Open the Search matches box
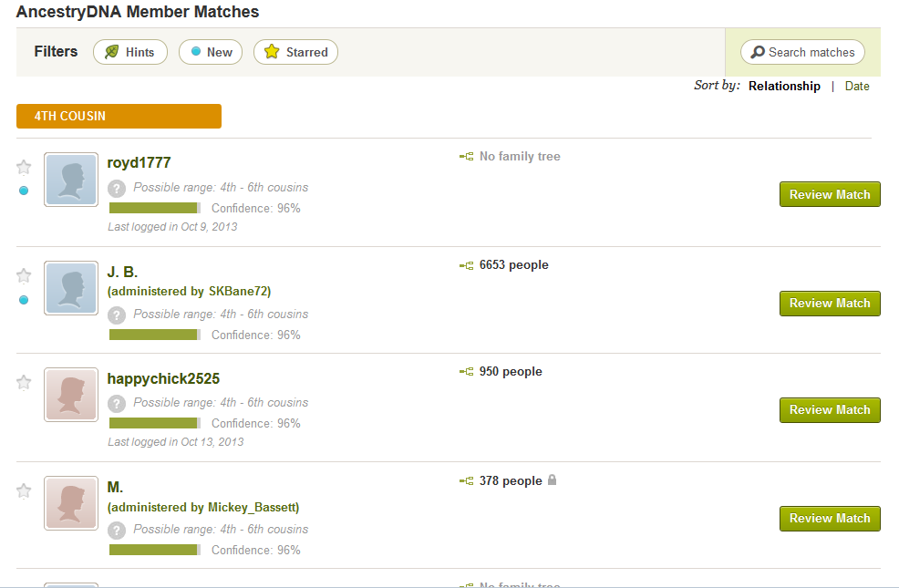 point(802,52)
